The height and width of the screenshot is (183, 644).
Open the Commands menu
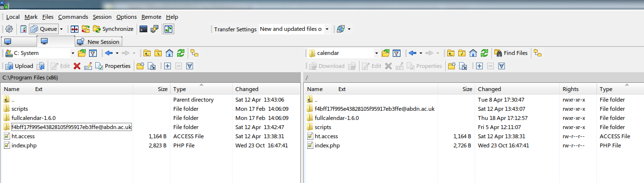[x=73, y=17]
